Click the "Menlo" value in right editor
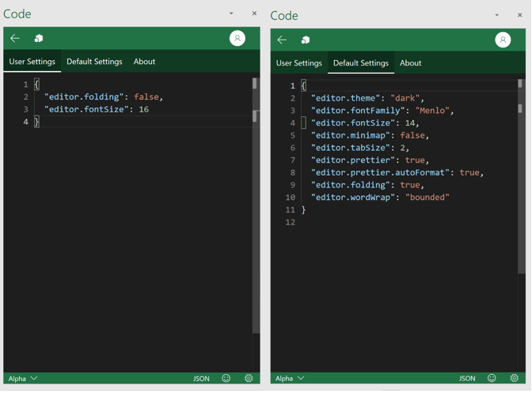The width and height of the screenshot is (532, 393). (432, 111)
